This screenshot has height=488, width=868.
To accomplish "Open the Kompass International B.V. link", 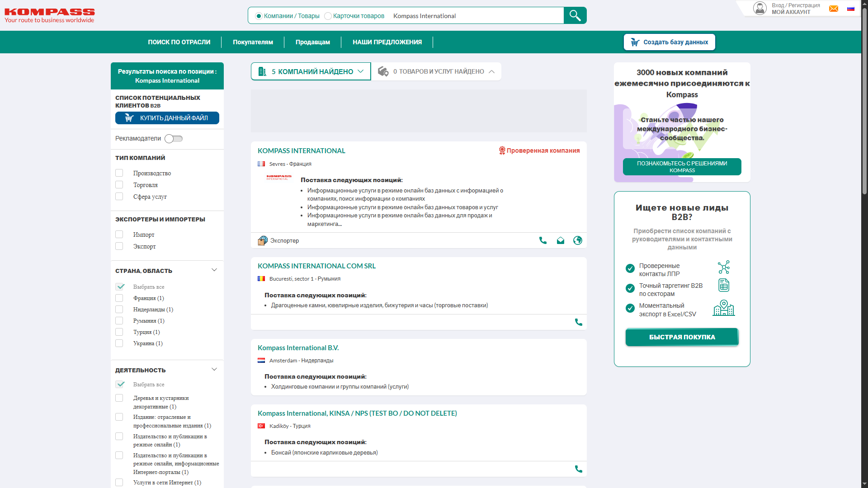I will (x=298, y=348).
